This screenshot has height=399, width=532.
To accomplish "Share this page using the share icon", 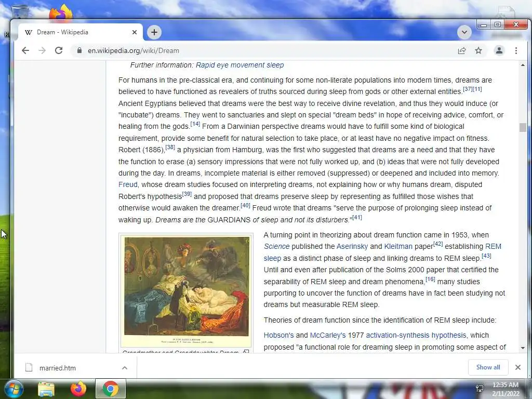I will tap(462, 50).
